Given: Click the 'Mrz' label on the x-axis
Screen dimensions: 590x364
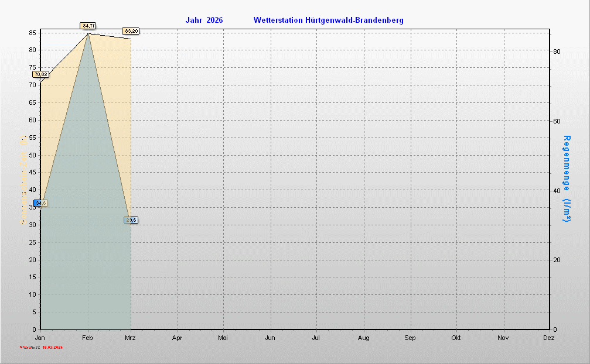Looking at the screenshot, I should 130,338.
